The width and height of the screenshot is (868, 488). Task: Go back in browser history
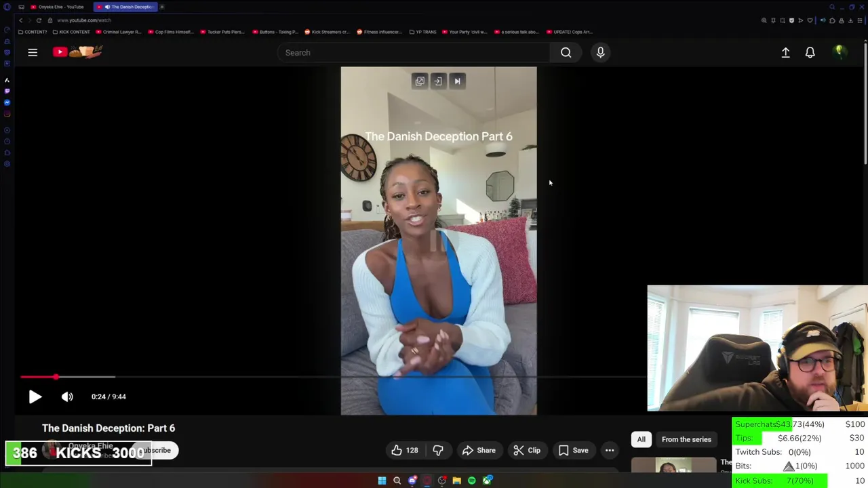click(20, 20)
